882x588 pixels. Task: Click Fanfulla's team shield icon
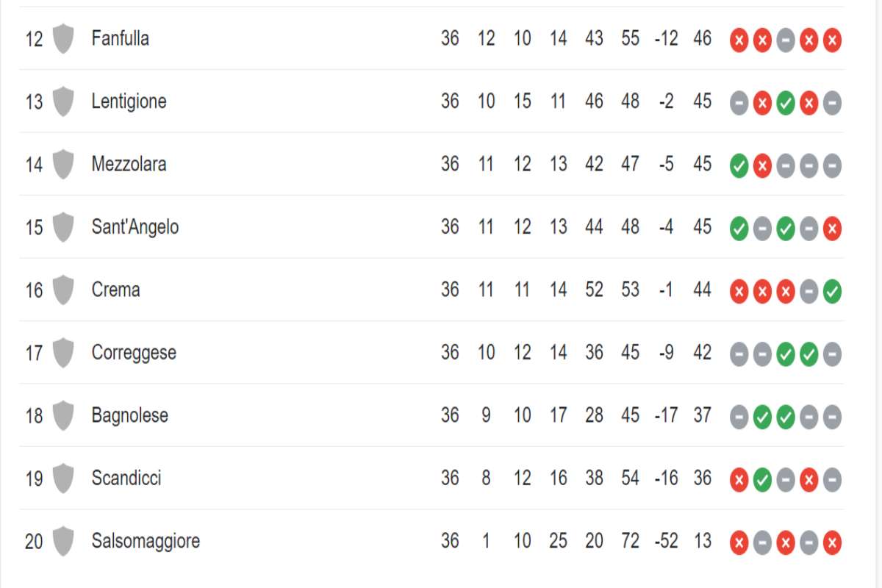coord(63,38)
